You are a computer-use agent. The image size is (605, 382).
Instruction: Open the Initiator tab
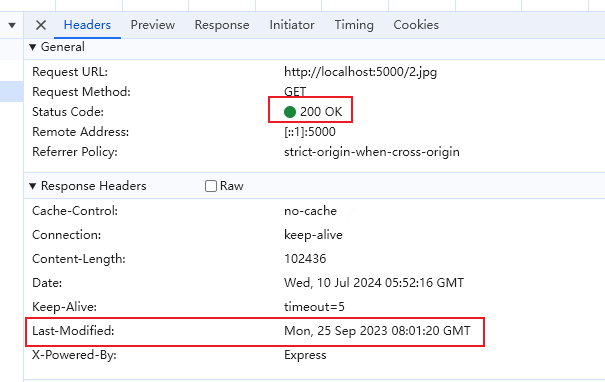tap(292, 25)
